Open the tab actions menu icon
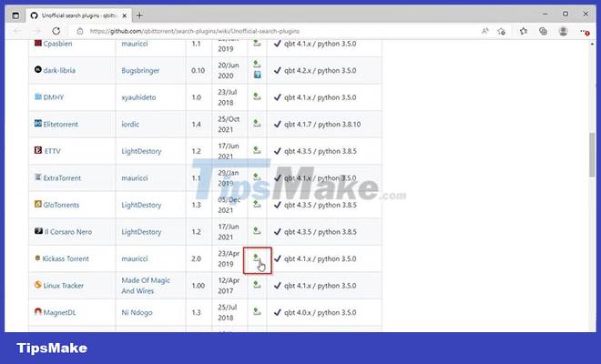 coord(15,15)
